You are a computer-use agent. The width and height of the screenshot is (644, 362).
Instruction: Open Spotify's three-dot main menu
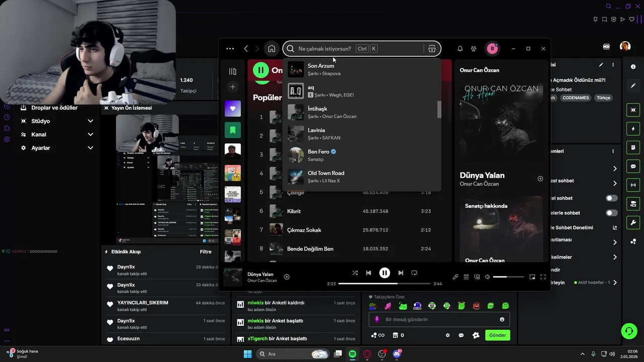[x=230, y=49]
